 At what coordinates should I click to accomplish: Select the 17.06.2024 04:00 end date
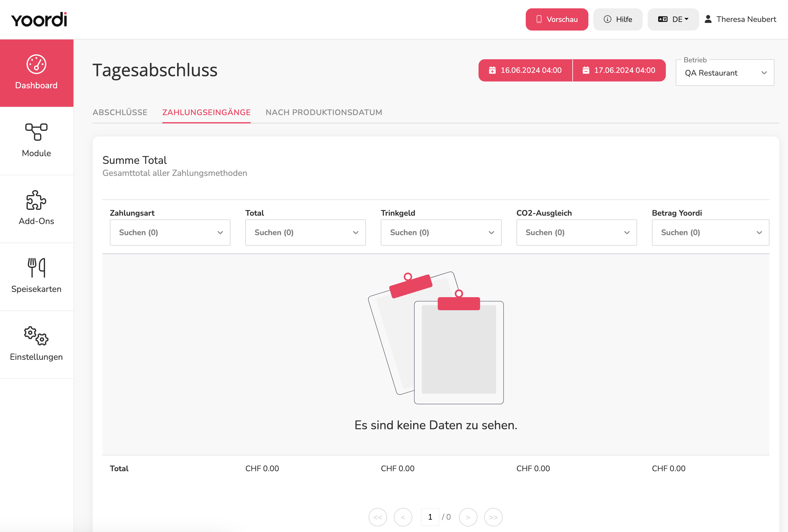[619, 70]
